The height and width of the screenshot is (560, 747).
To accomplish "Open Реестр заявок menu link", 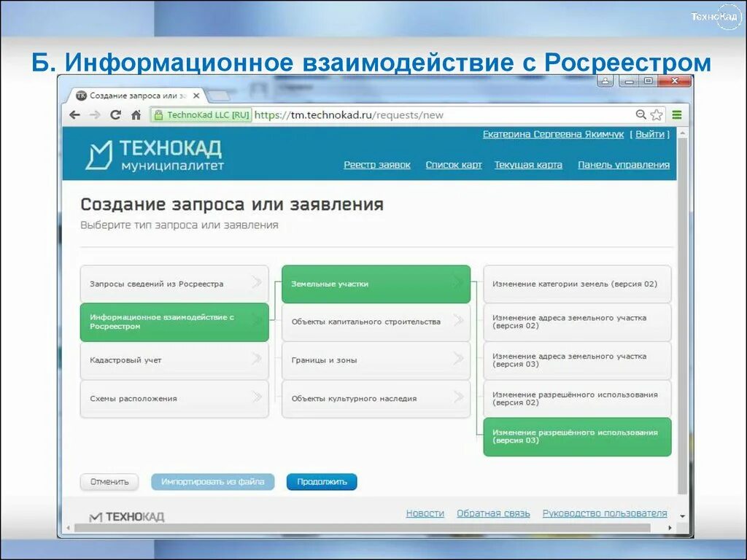I will pyautogui.click(x=377, y=165).
